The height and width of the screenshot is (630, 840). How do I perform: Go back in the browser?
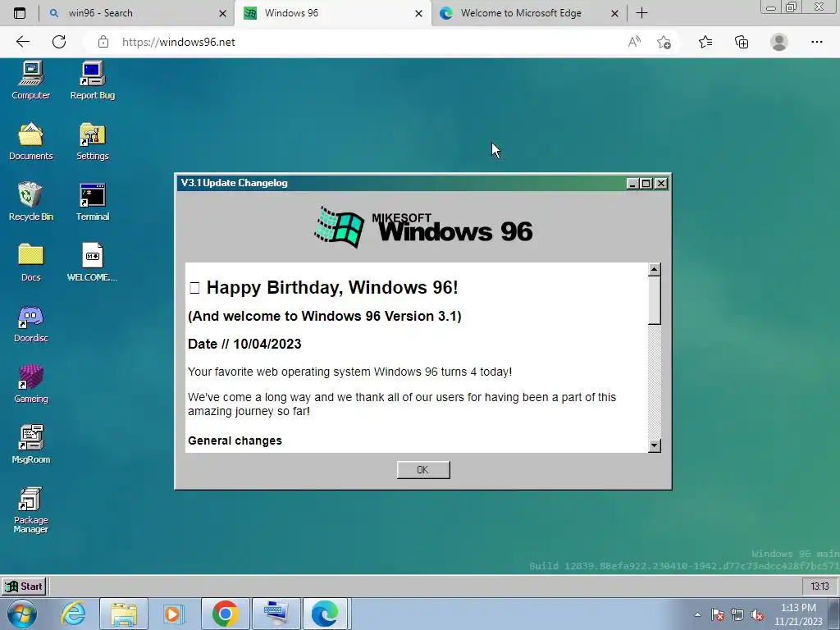(x=22, y=42)
